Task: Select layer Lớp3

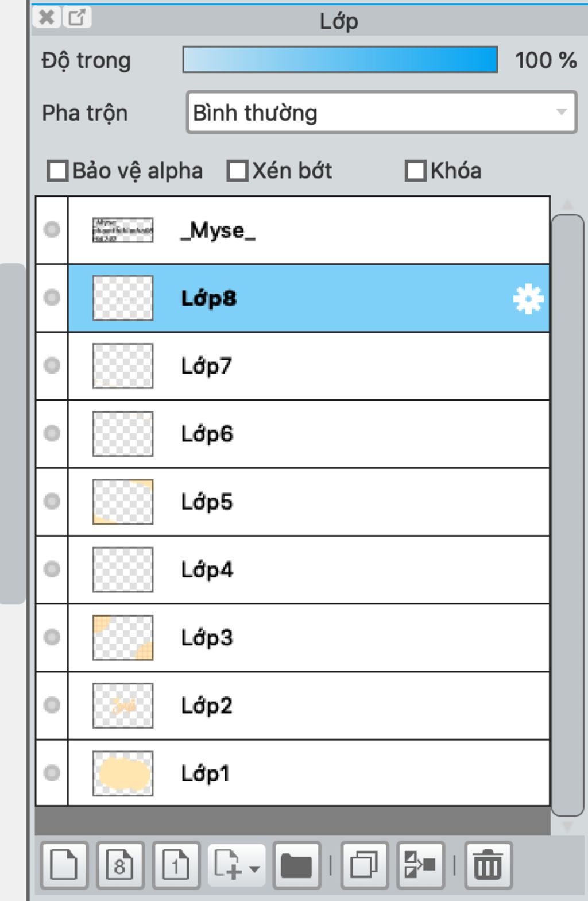Action: point(309,638)
